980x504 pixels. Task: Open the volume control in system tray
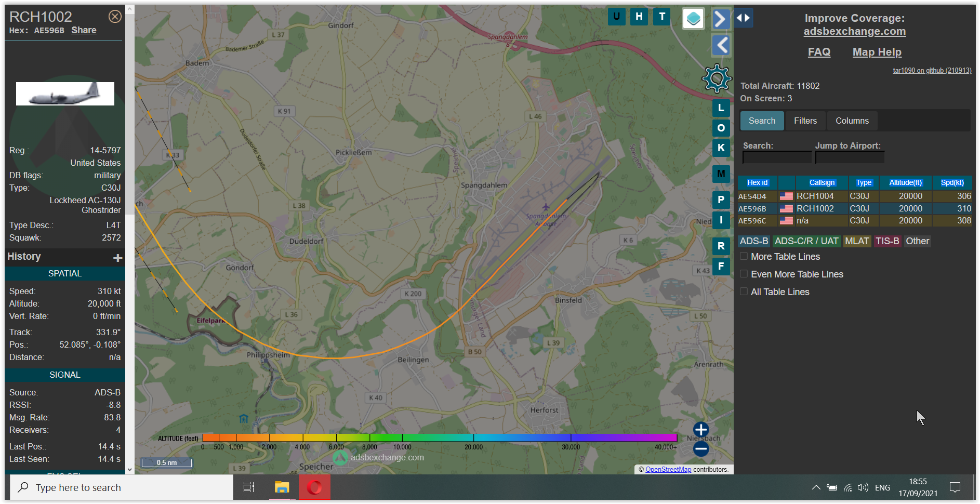pos(863,487)
